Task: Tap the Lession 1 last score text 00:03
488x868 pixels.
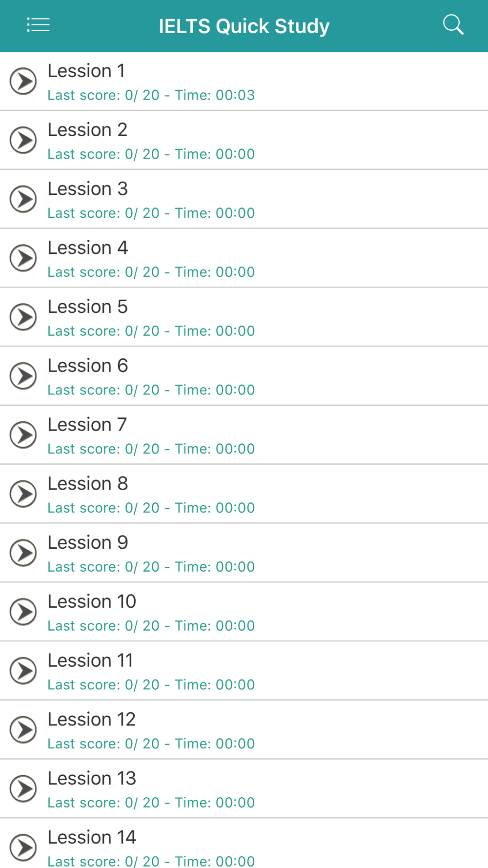Action: (x=235, y=95)
